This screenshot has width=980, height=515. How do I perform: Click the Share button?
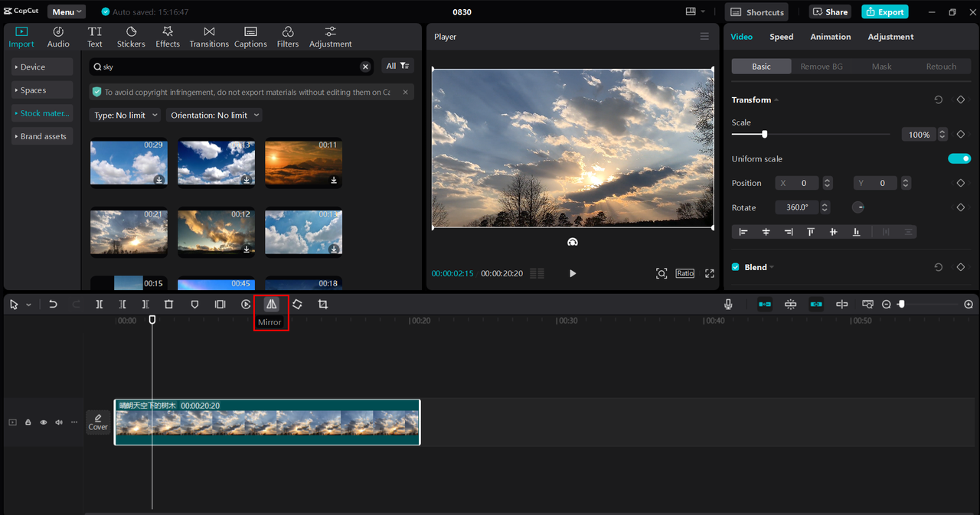[x=830, y=12]
